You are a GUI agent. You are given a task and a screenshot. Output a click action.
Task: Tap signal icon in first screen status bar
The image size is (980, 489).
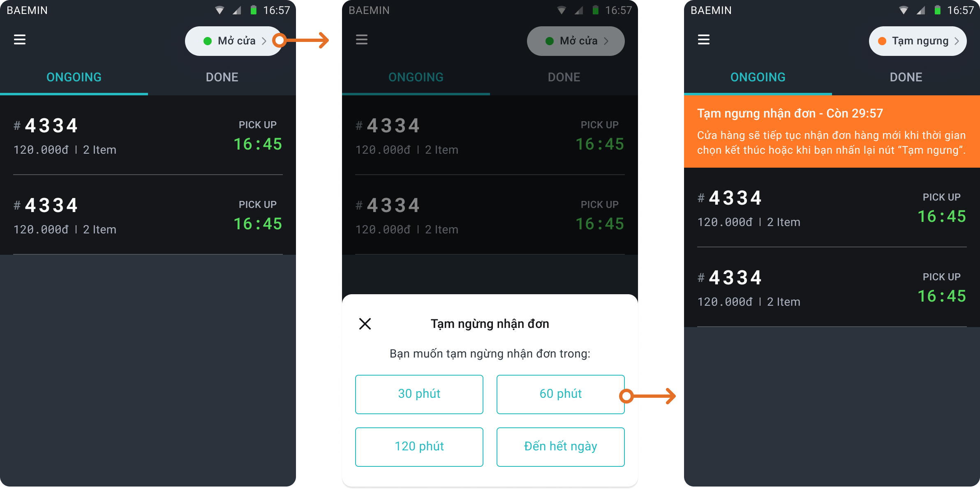(237, 10)
